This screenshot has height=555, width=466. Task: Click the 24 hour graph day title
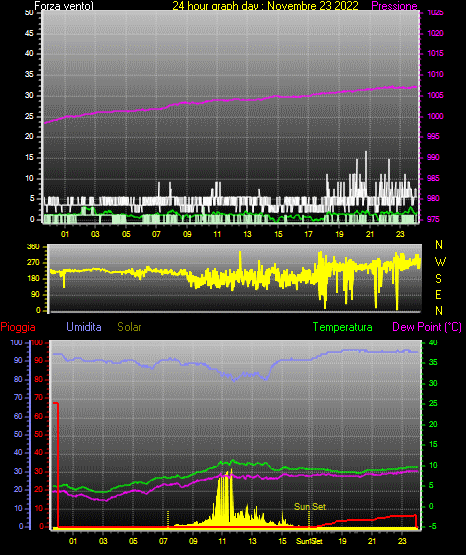pyautogui.click(x=265, y=6)
